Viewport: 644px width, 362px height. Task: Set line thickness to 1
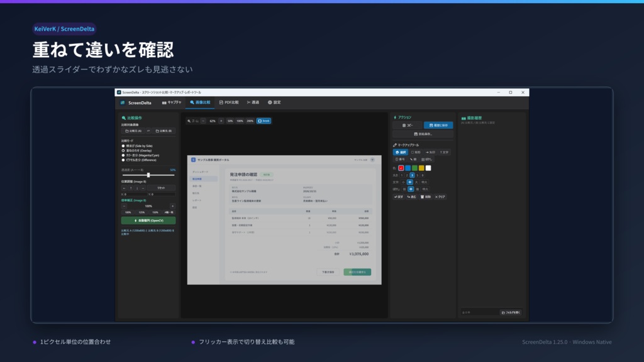402,175
